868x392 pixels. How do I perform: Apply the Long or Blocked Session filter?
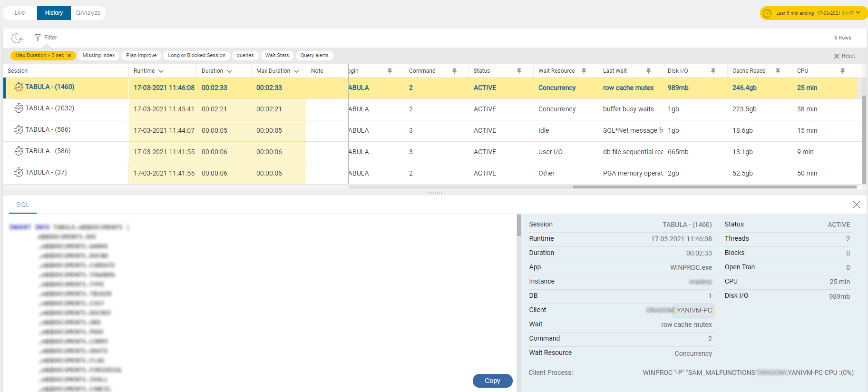tap(196, 56)
